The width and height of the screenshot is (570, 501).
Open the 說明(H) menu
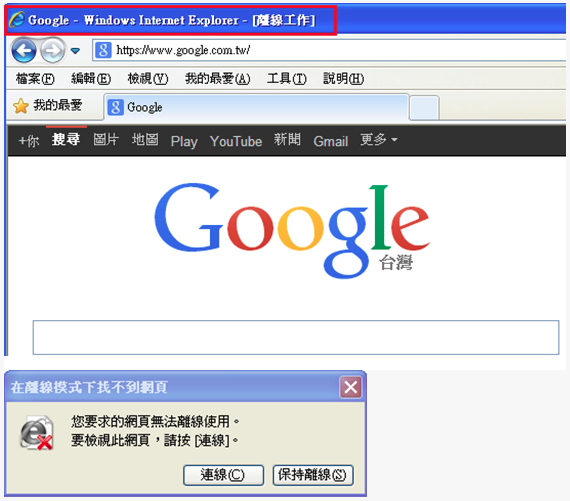(x=344, y=79)
